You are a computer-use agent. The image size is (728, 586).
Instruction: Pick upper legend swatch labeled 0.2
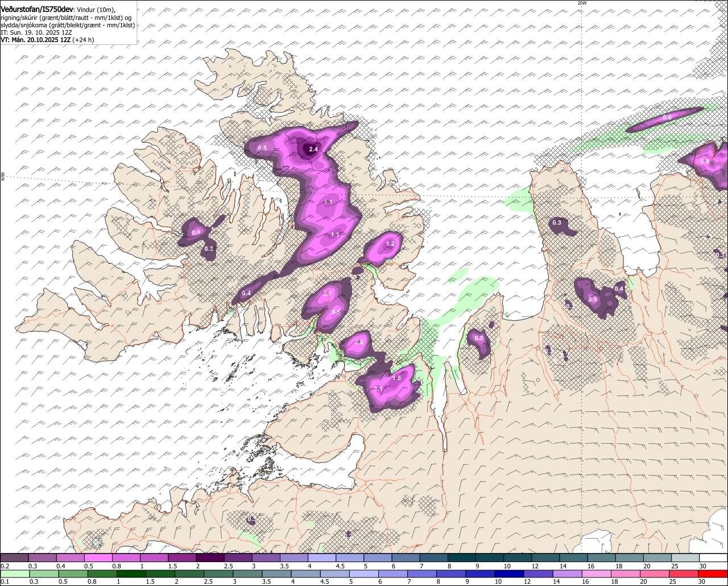(x=14, y=558)
